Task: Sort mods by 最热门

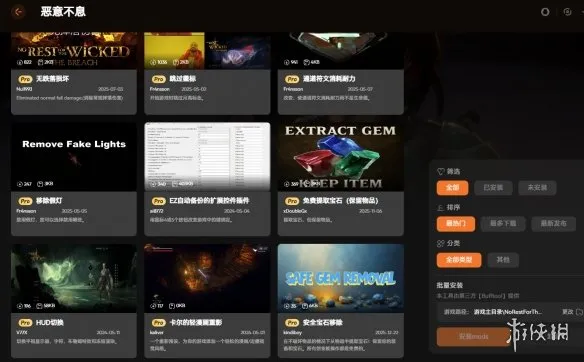Action: [x=456, y=224]
